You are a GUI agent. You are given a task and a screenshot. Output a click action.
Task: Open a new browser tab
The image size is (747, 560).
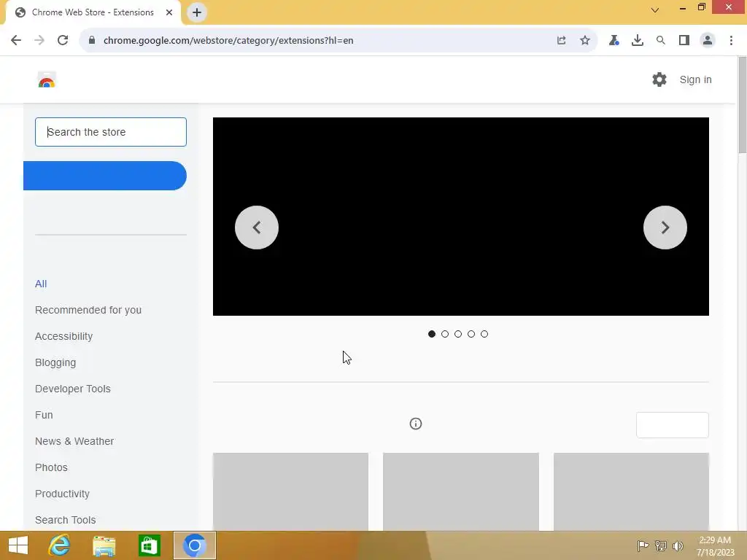click(x=197, y=12)
